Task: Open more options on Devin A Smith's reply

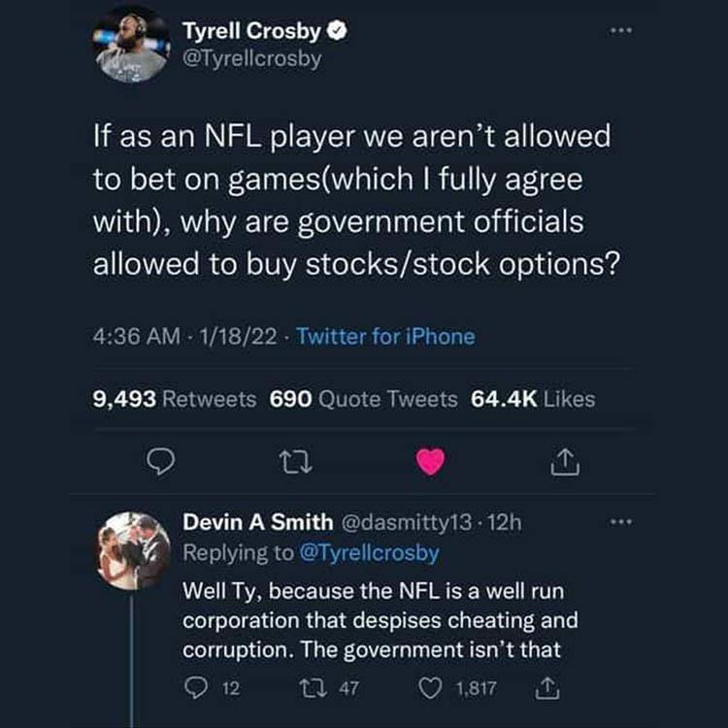Action: pos(618,522)
